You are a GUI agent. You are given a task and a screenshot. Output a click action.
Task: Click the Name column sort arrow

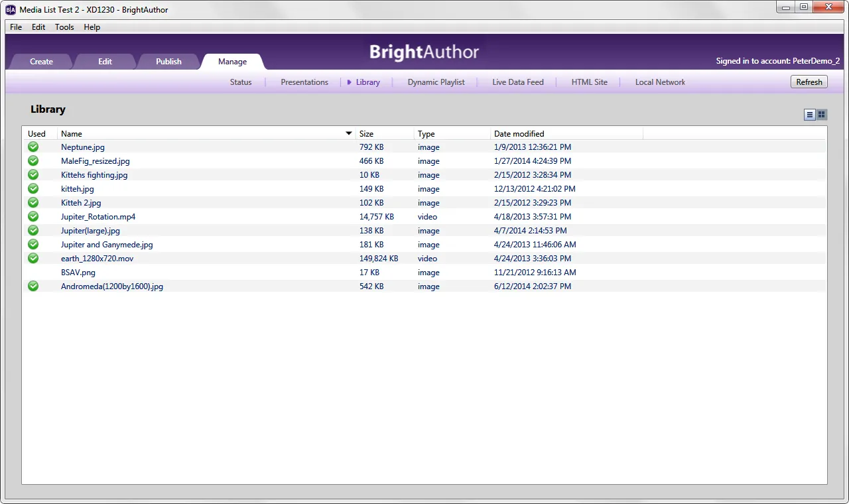(349, 133)
